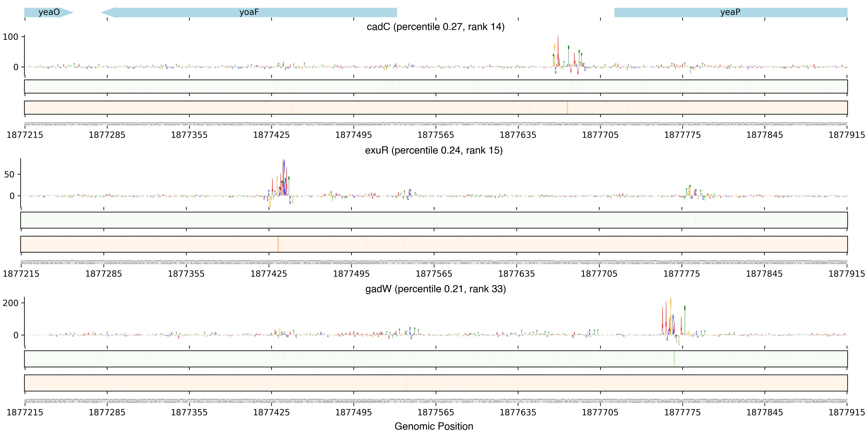Viewport: 868px width, 434px height.
Task: Click y-axis value "0" on the cadC track
Action: (16, 67)
